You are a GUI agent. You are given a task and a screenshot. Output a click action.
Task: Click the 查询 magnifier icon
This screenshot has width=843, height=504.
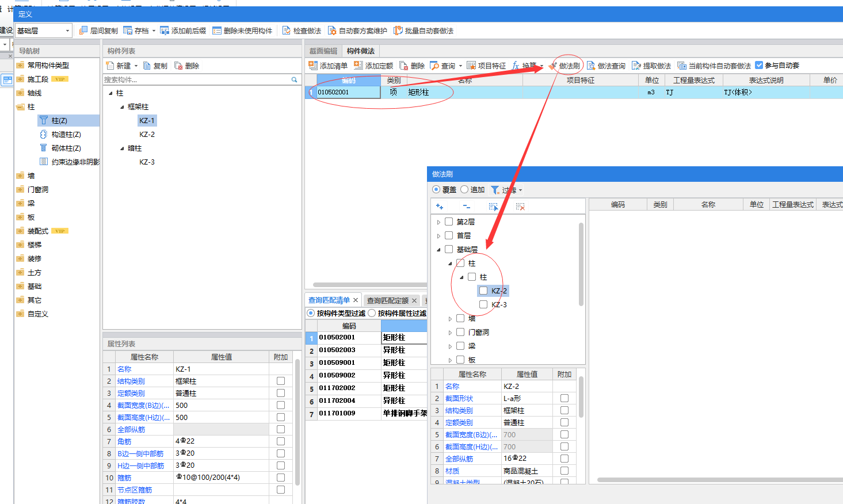pyautogui.click(x=434, y=66)
